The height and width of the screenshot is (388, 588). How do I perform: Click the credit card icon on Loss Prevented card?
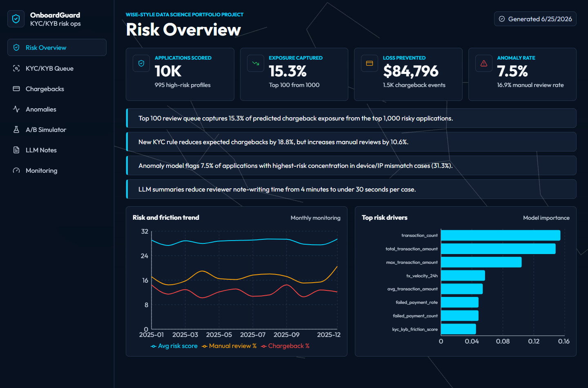370,63
